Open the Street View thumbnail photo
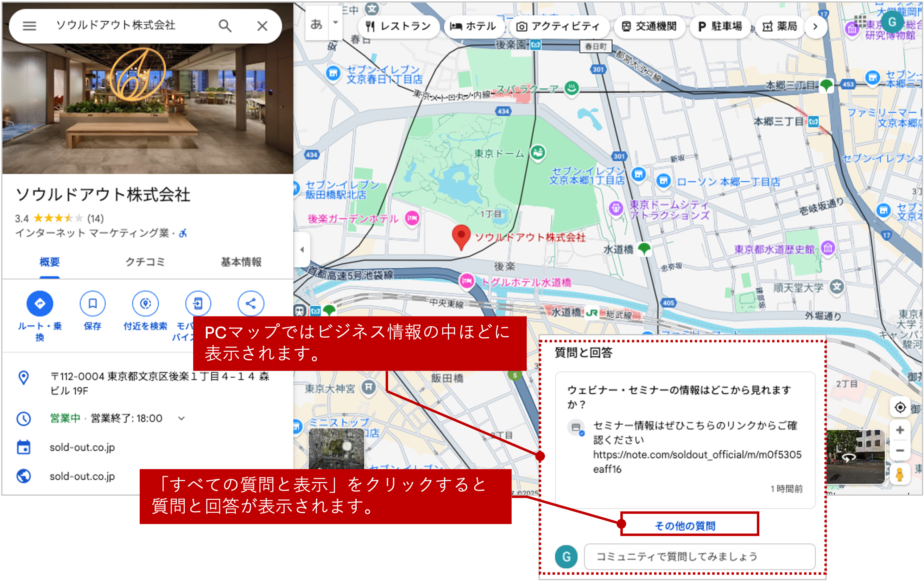The height and width of the screenshot is (581, 924). [855, 457]
